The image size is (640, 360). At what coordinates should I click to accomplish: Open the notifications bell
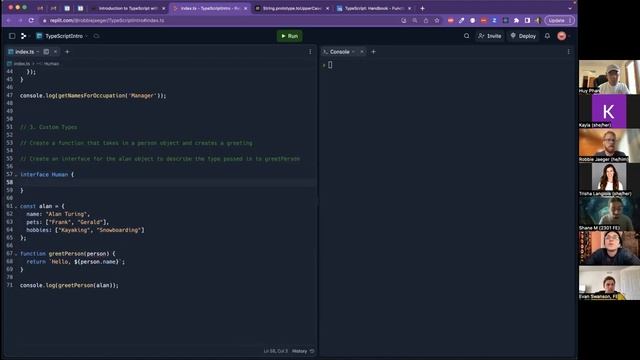tap(547, 36)
